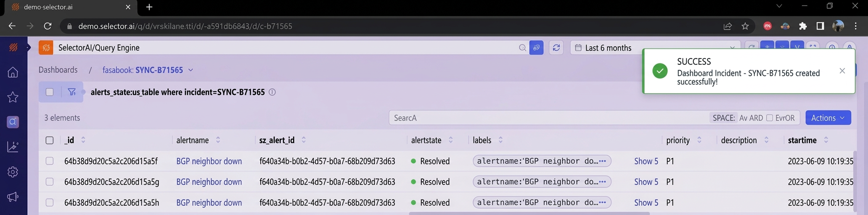
Task: Expand the left sidebar arrow handle
Action: coord(28,47)
